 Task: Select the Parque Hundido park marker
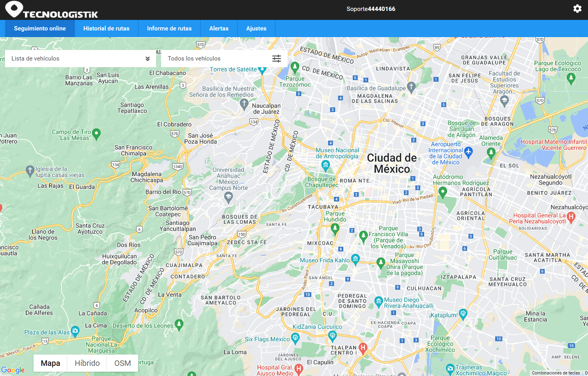click(335, 228)
